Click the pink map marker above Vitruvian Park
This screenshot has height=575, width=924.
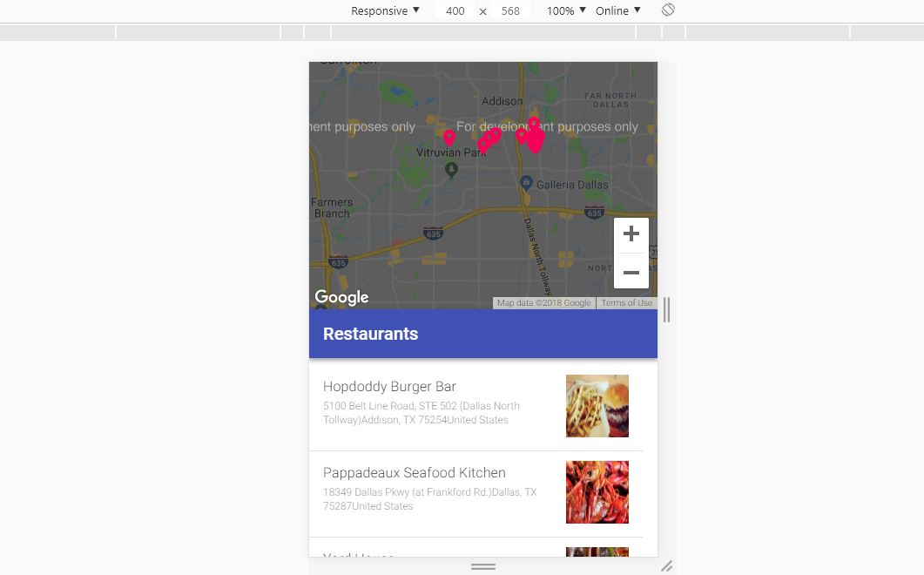click(449, 138)
